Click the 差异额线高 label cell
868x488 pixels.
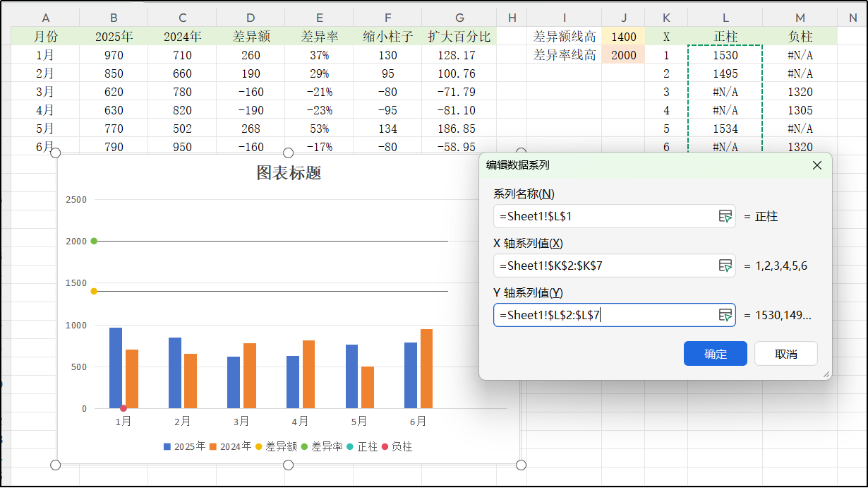point(565,37)
